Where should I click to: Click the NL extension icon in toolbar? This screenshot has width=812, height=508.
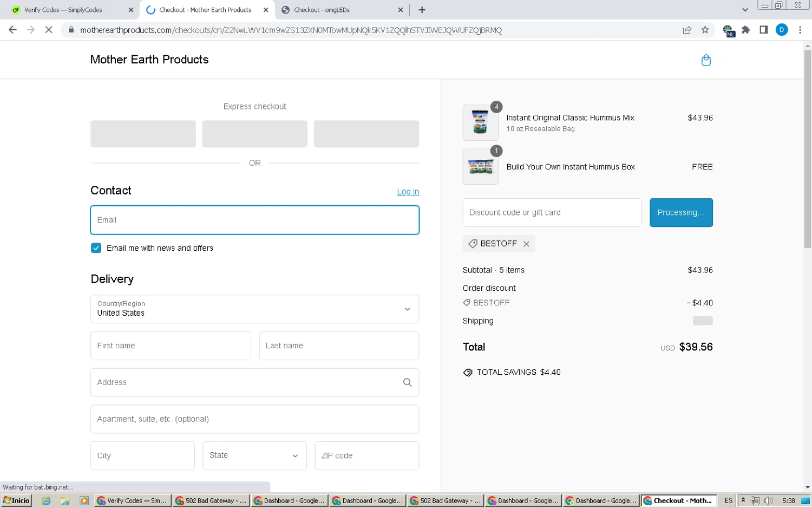tap(729, 31)
